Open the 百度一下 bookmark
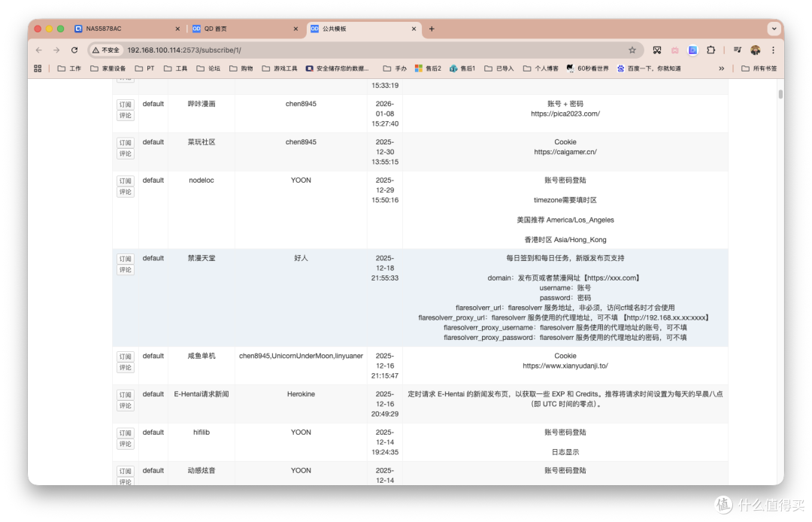The height and width of the screenshot is (522, 812). [649, 68]
